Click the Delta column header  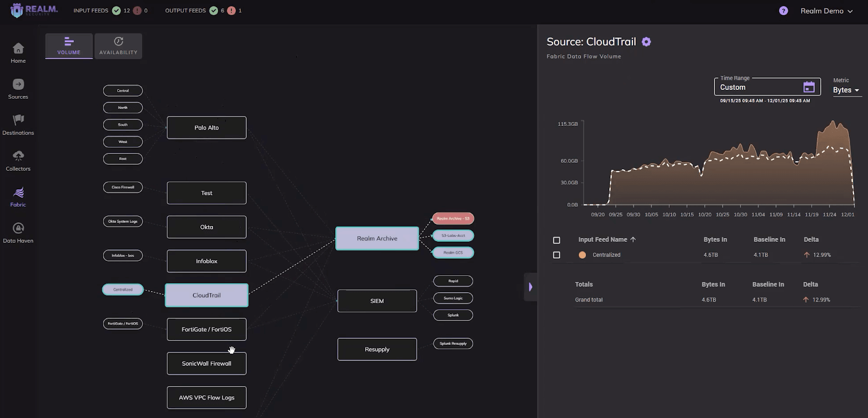(x=811, y=240)
